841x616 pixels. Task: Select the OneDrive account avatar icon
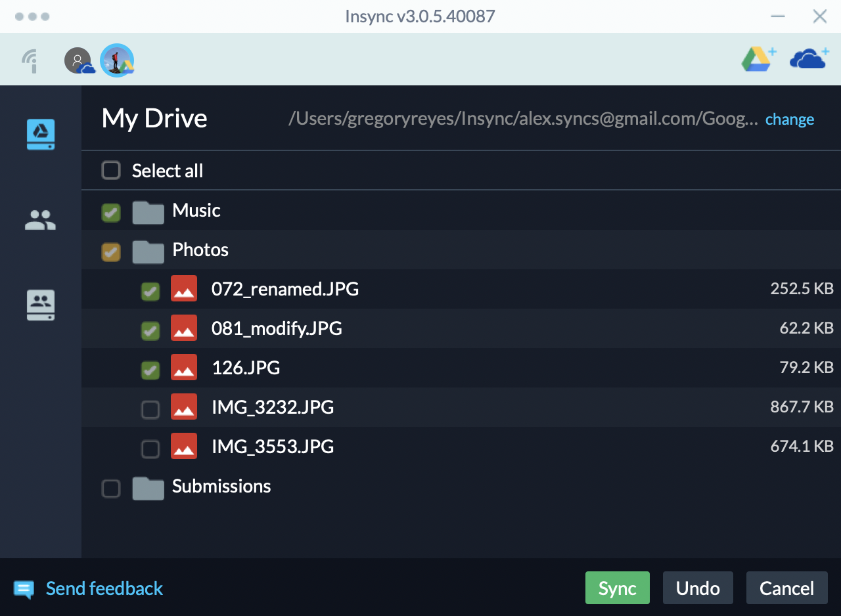[x=79, y=60]
